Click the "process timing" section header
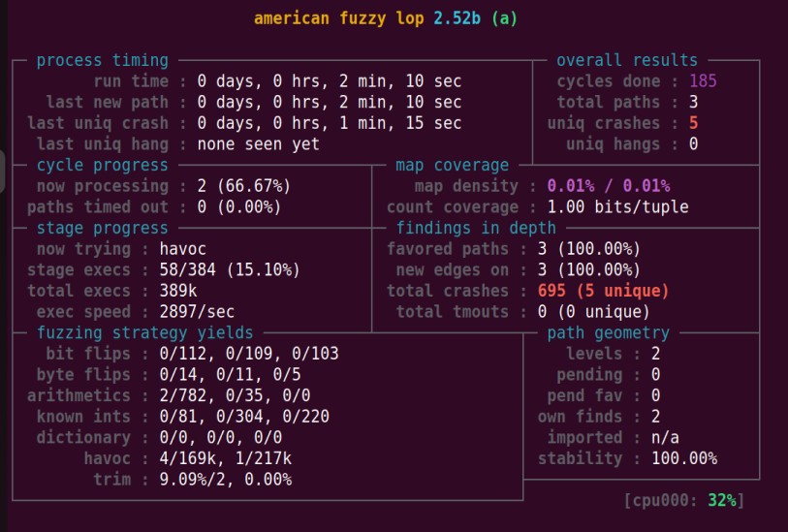 point(102,61)
